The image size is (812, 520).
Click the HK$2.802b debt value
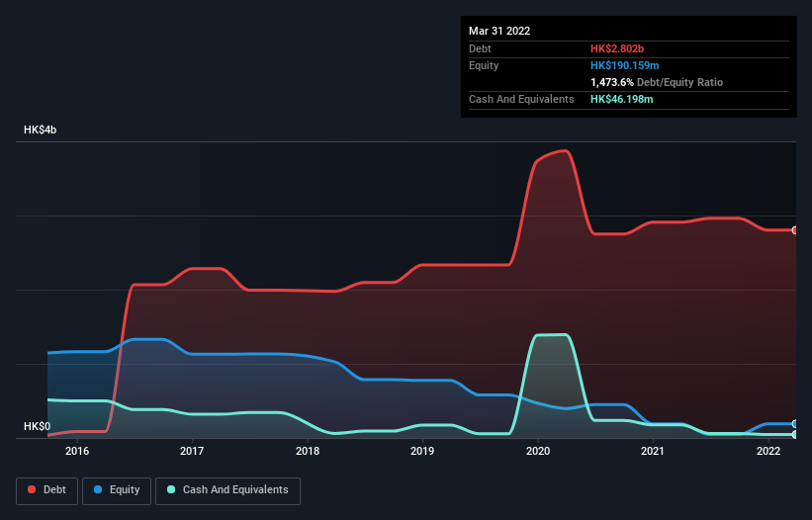pos(617,48)
